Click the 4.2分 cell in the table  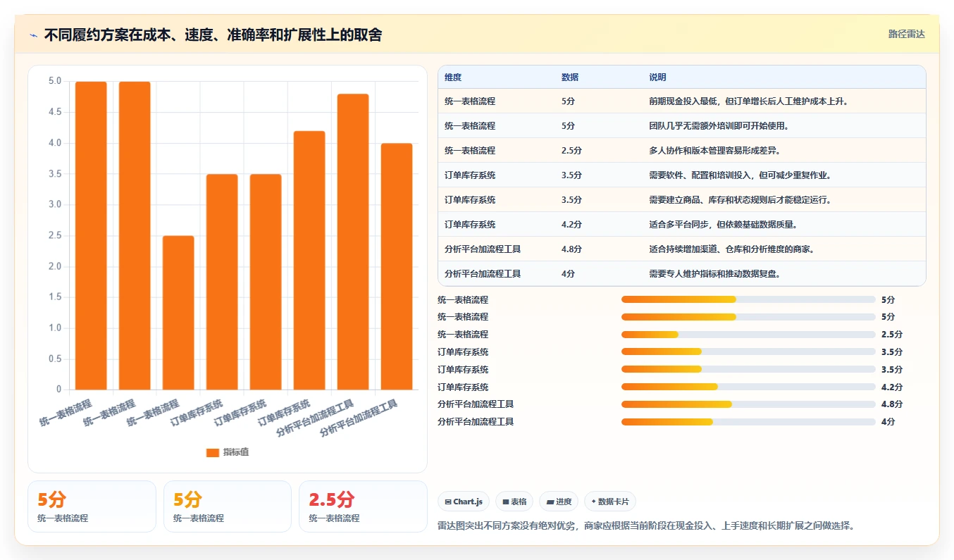point(571,225)
